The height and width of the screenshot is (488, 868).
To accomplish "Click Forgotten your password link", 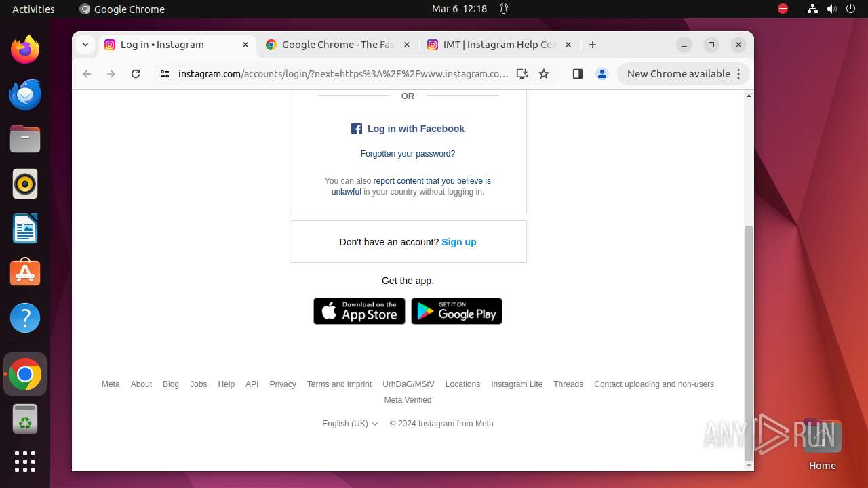I will pos(408,154).
